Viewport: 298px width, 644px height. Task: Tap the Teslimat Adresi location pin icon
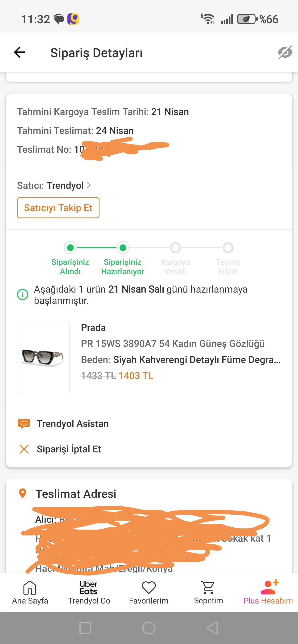coord(23,494)
